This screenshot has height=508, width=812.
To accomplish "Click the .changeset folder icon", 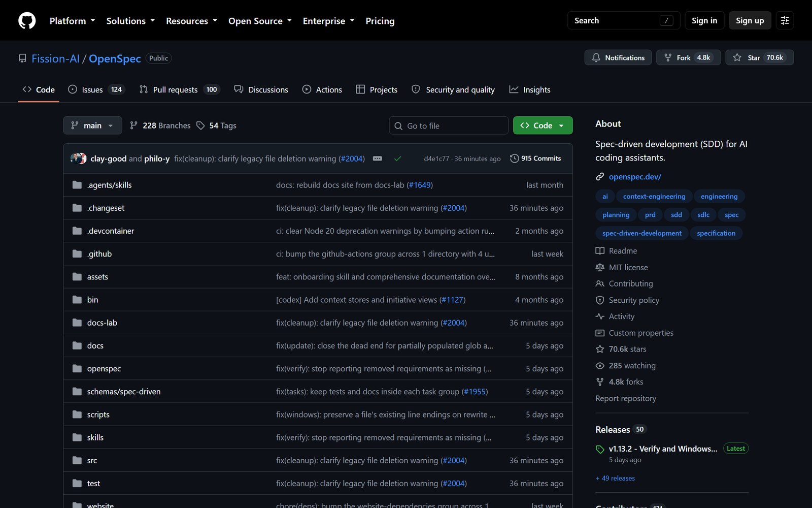I will pos(77,208).
